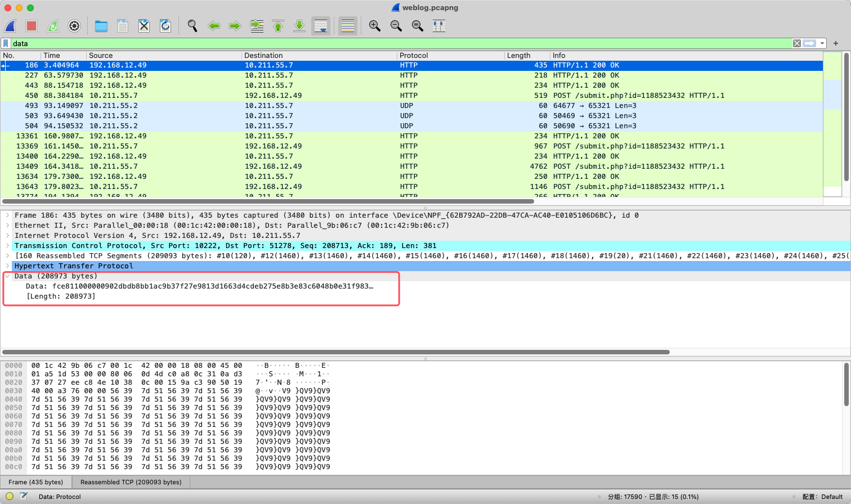Open display filter bookmarks
This screenshot has height=504, width=851.
[6, 43]
